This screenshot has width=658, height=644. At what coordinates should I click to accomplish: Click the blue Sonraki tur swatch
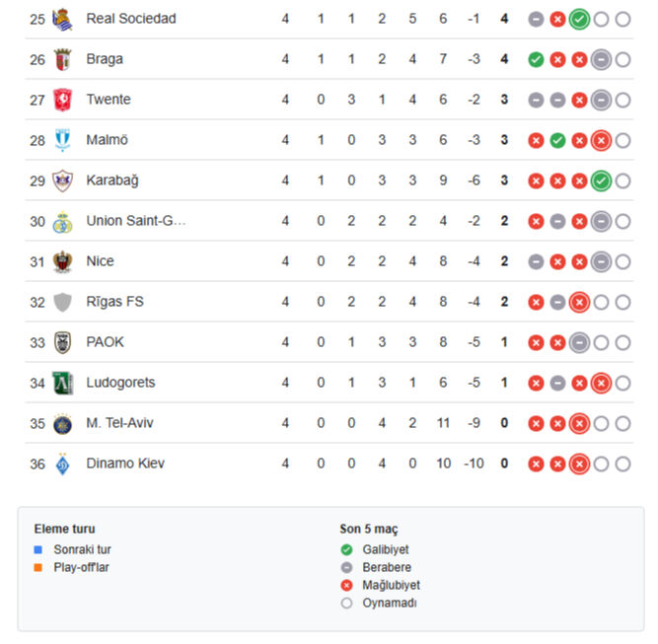pyautogui.click(x=37, y=549)
